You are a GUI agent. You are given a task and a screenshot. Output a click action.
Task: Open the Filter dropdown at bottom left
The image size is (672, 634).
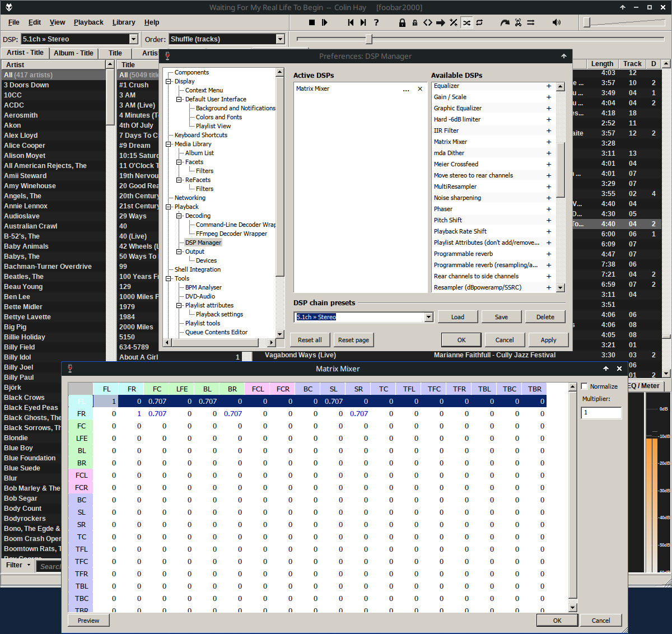coord(18,565)
